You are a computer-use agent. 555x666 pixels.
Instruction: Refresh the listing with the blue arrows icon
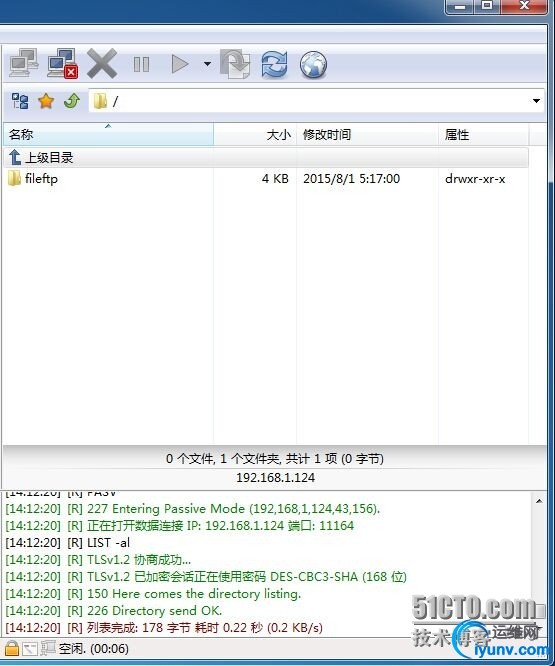274,64
